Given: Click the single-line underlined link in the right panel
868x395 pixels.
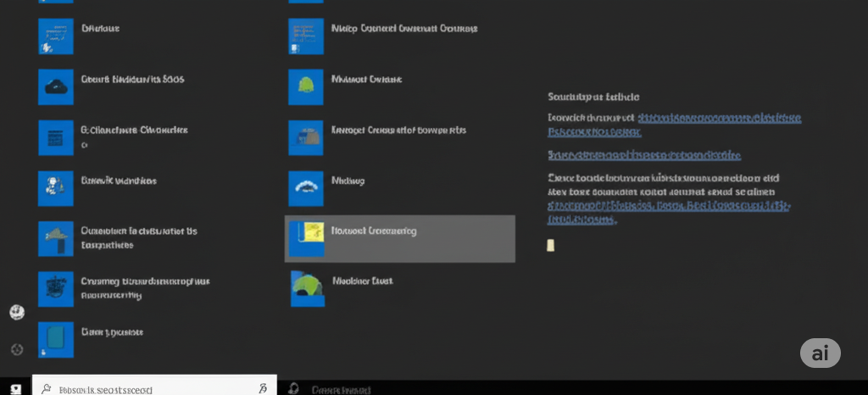Looking at the screenshot, I should click(x=644, y=155).
